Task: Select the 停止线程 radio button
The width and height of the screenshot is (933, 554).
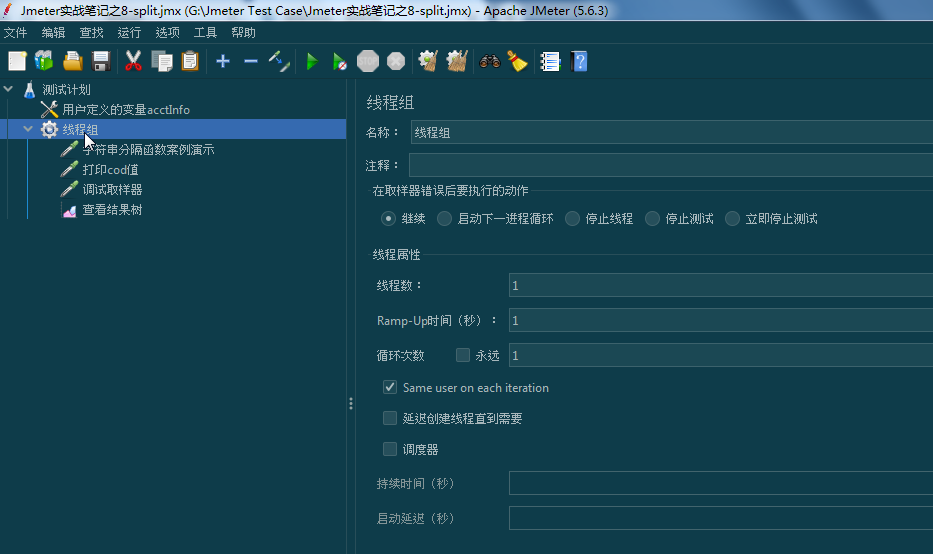Action: click(x=572, y=219)
